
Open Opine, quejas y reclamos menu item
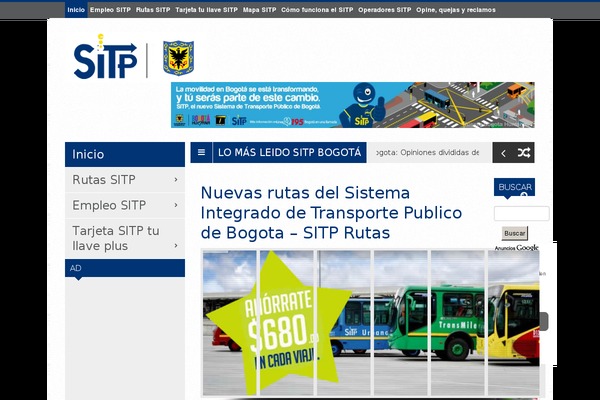point(456,10)
